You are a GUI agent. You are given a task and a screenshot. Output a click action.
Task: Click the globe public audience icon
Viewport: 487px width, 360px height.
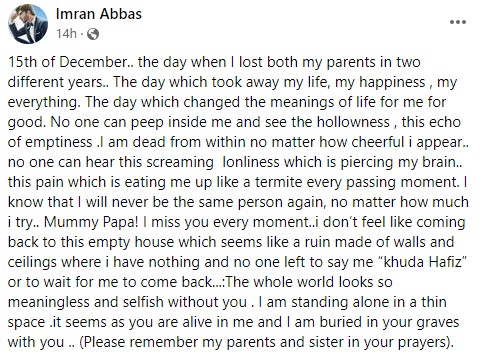click(93, 34)
